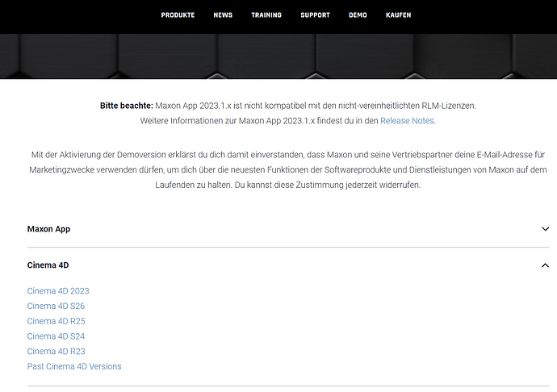Open the Cinema 4D S24 link
This screenshot has height=392, width=557.
tap(56, 336)
